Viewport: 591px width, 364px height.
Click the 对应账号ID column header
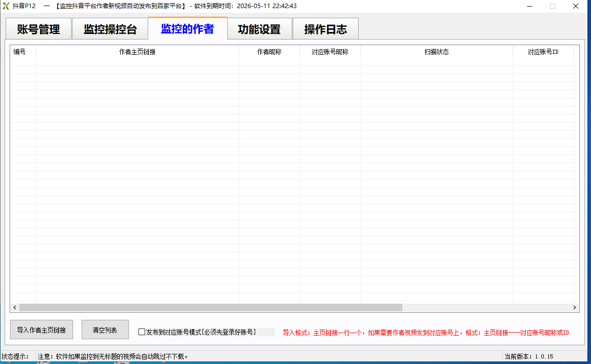tap(543, 52)
